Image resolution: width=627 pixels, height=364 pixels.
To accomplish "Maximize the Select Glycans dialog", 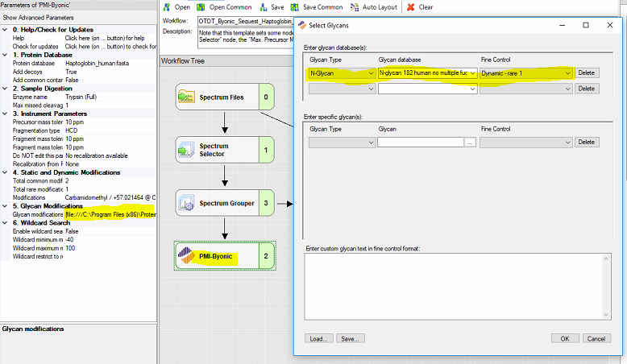I will pyautogui.click(x=586, y=25).
